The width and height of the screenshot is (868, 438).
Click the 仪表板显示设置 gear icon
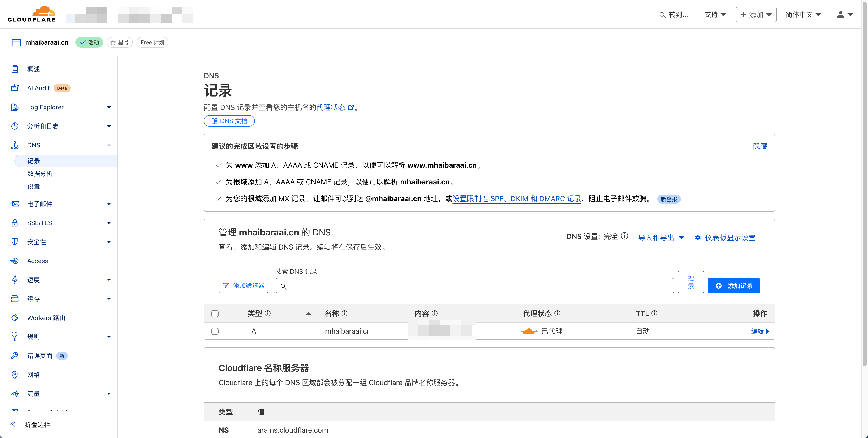(x=698, y=238)
